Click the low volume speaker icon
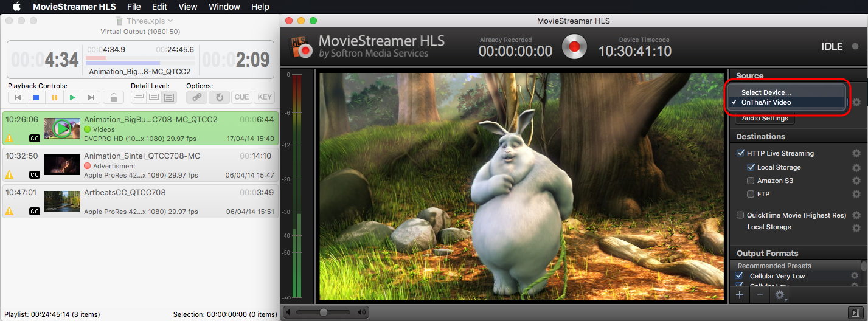The image size is (868, 321). click(287, 312)
